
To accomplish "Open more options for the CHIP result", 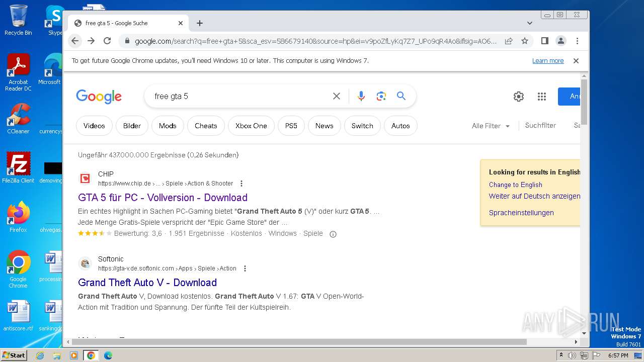I will 242,184.
